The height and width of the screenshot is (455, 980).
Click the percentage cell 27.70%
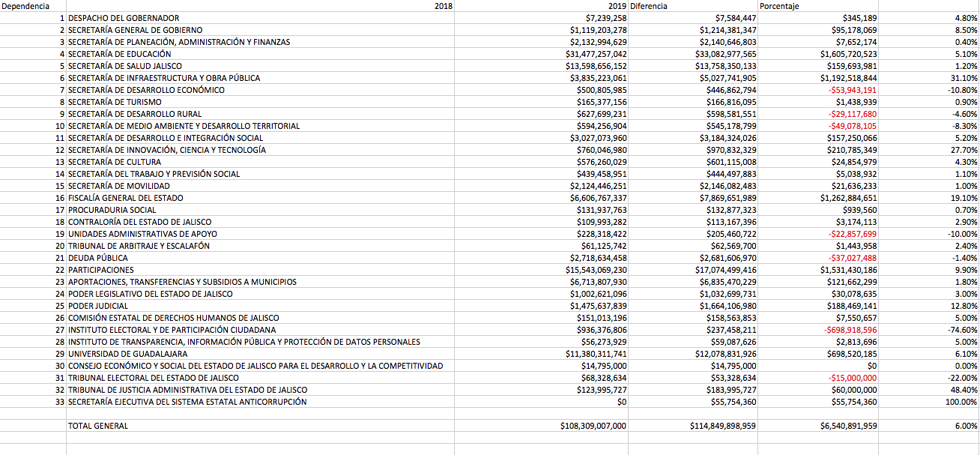[929, 150]
